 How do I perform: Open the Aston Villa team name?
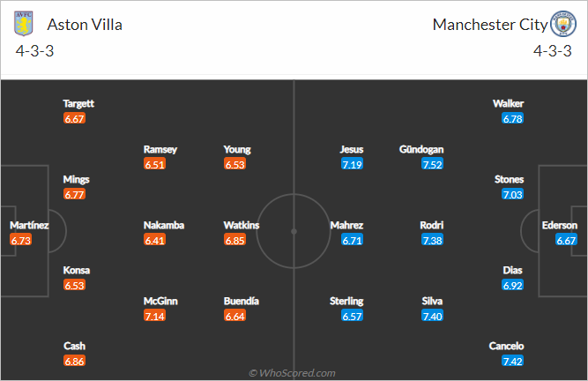[x=85, y=25]
